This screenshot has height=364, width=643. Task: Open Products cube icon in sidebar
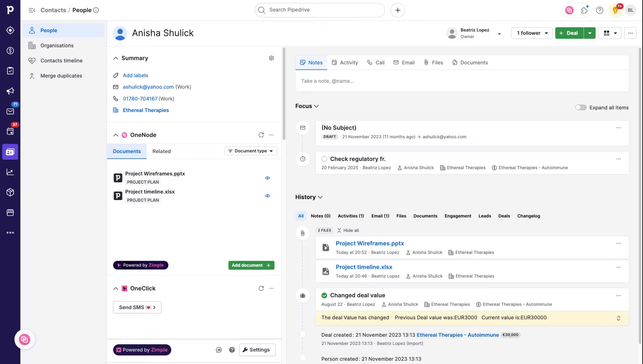click(x=10, y=192)
